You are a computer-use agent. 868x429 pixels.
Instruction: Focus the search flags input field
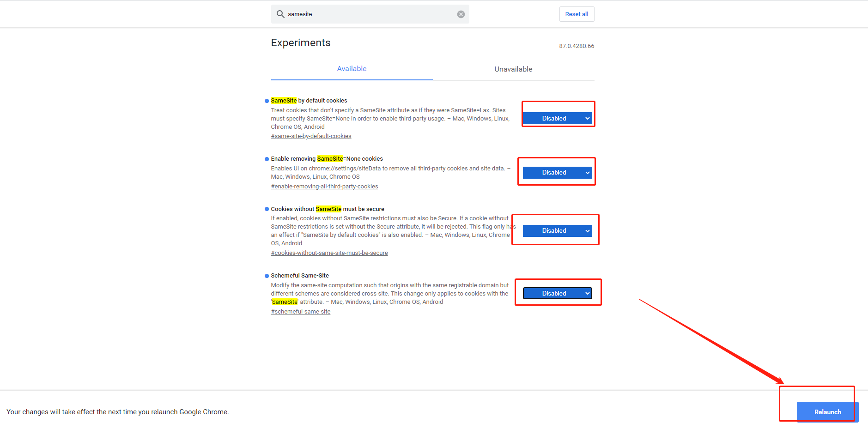(370, 14)
